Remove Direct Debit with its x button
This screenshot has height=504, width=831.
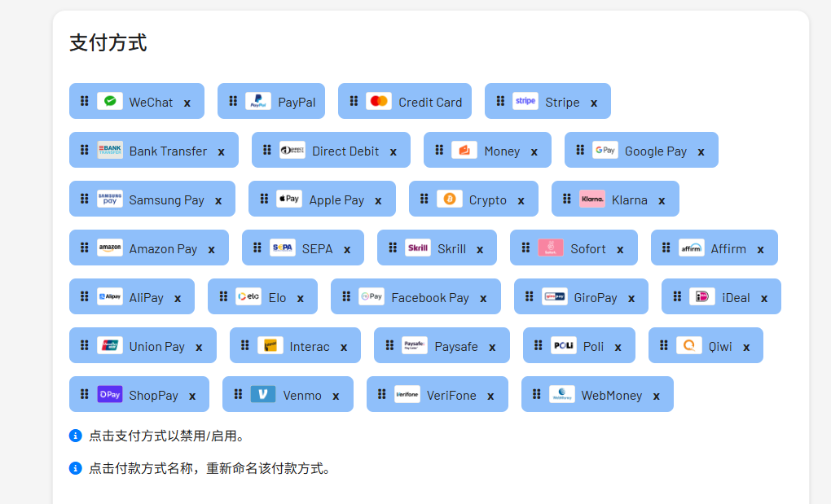tap(394, 152)
